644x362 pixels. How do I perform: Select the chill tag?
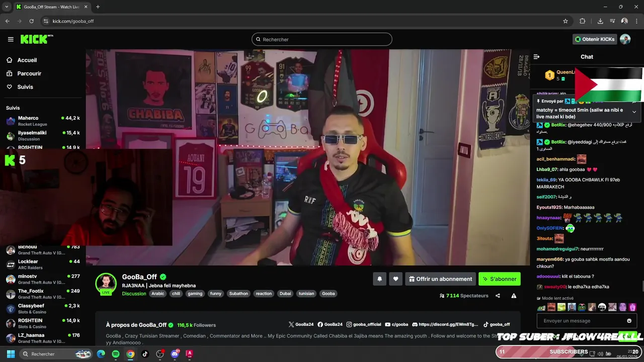pyautogui.click(x=176, y=294)
